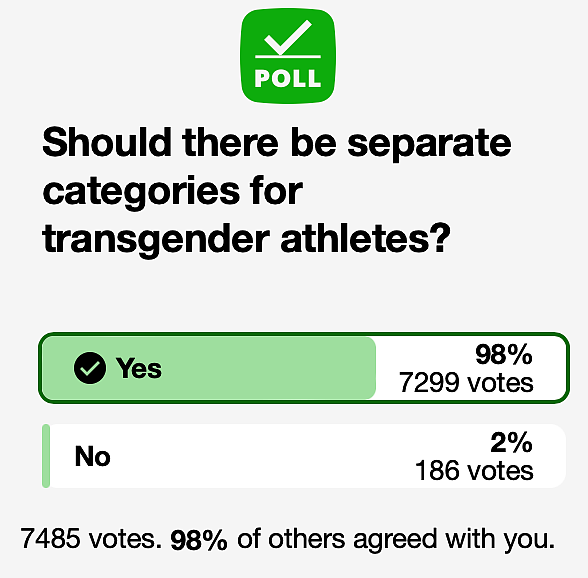Select the No poll option

click(304, 456)
